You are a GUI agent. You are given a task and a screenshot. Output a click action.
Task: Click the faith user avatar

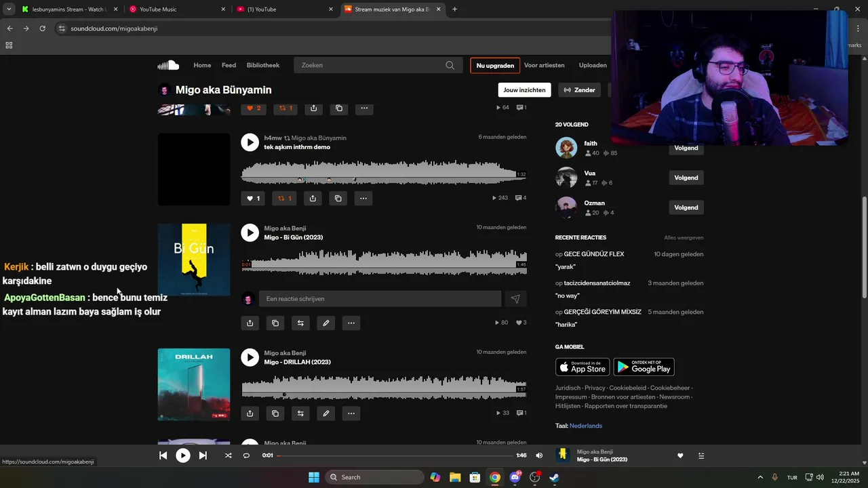[x=566, y=148]
